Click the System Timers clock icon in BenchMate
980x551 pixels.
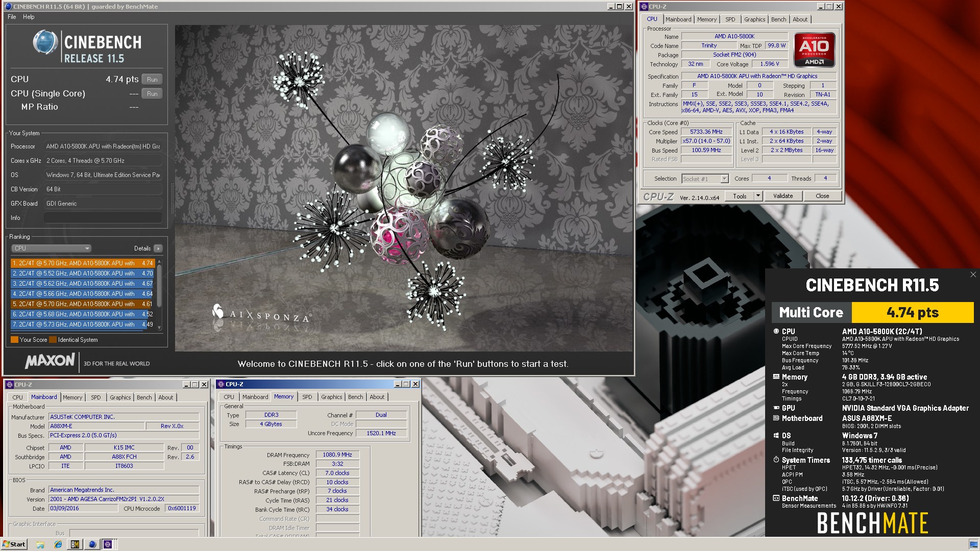pyautogui.click(x=776, y=460)
